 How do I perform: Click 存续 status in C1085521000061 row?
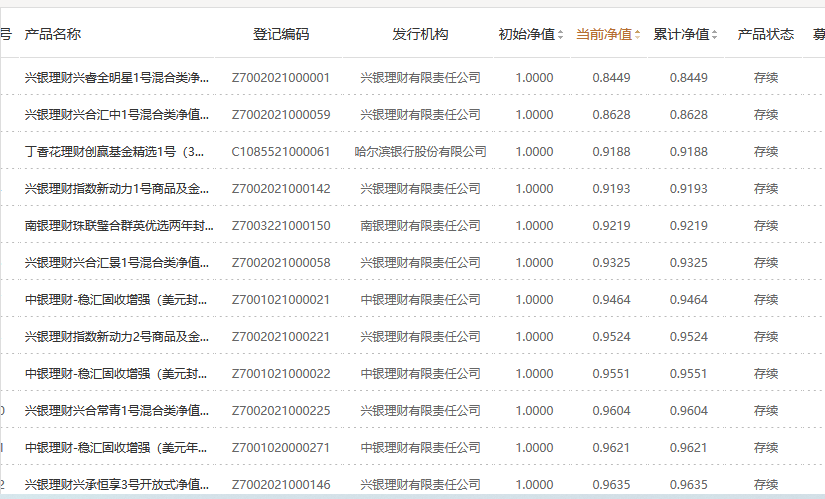click(766, 152)
